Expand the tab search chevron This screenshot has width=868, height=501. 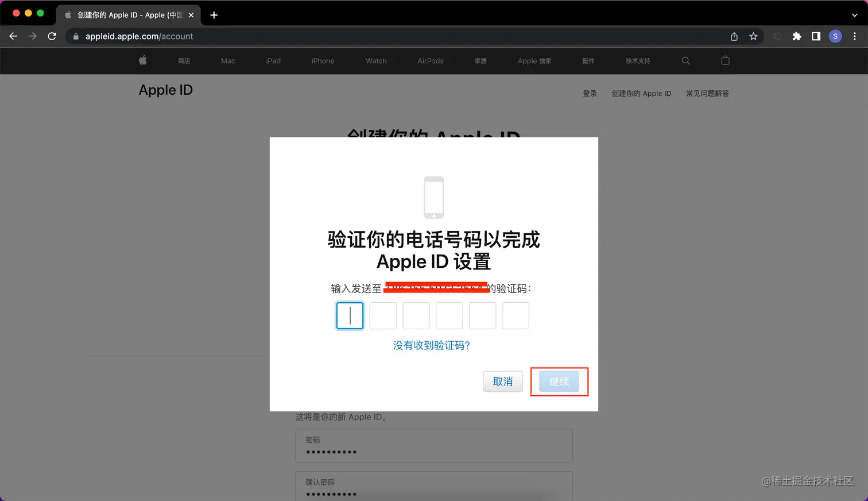(855, 15)
